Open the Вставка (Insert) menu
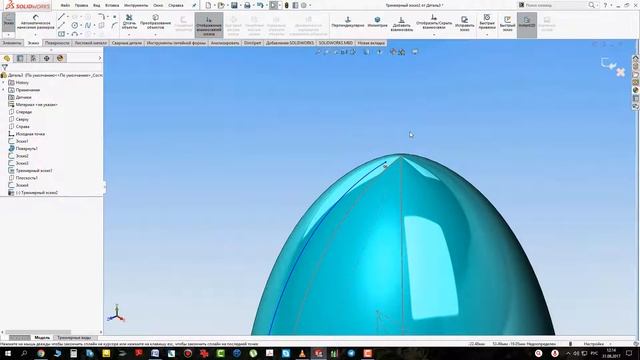 click(111, 5)
